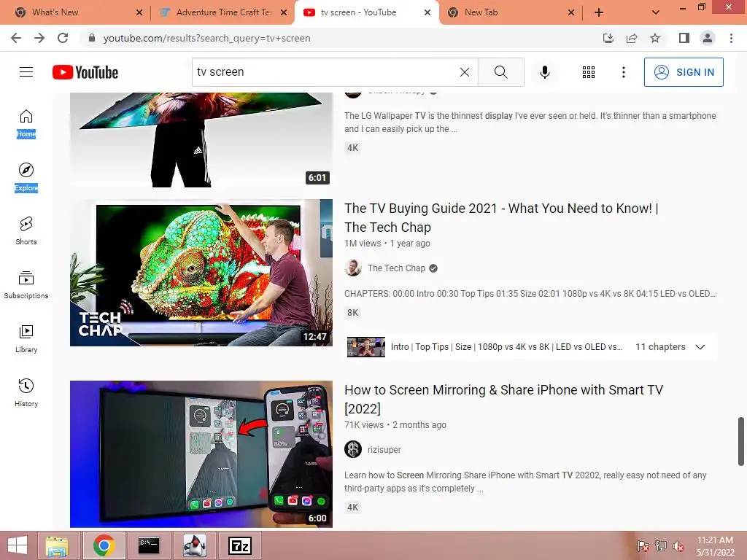This screenshot has width=747, height=560.
Task: Start voice search with microphone icon
Action: 544,72
